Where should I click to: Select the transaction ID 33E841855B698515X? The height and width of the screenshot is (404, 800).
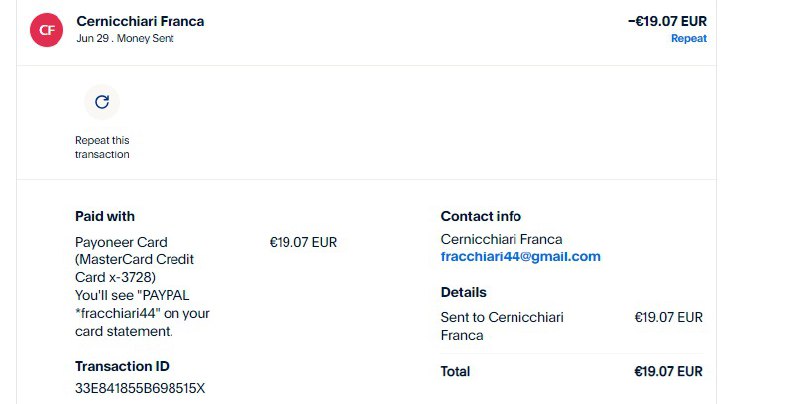click(x=140, y=388)
